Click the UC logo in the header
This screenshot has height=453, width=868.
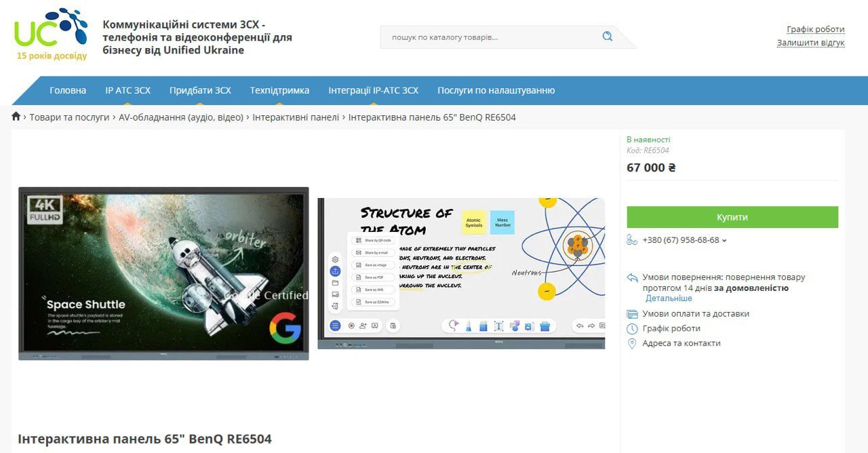(51, 27)
